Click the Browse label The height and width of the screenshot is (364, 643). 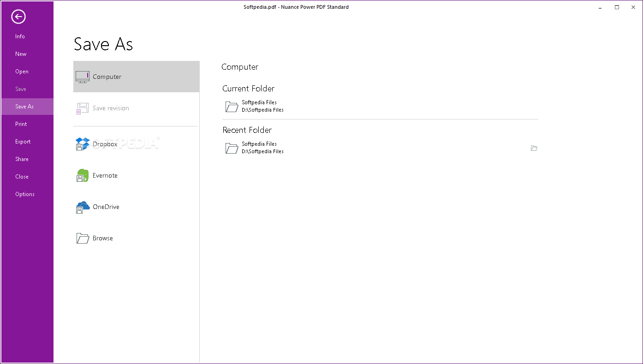coord(103,239)
